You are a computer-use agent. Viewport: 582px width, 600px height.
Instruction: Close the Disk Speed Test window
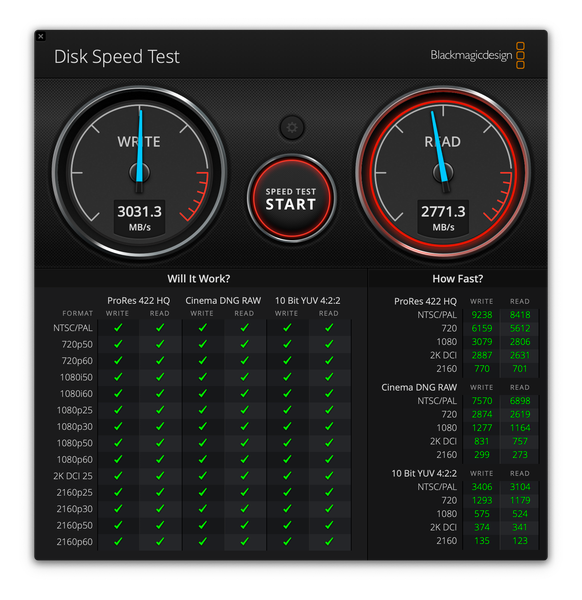[x=41, y=37]
